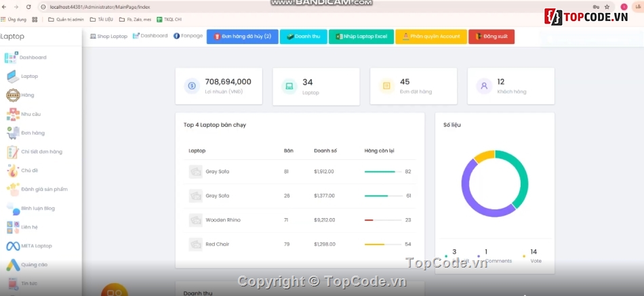Click the Wooden Rhino row name
644x296 pixels.
click(223, 220)
